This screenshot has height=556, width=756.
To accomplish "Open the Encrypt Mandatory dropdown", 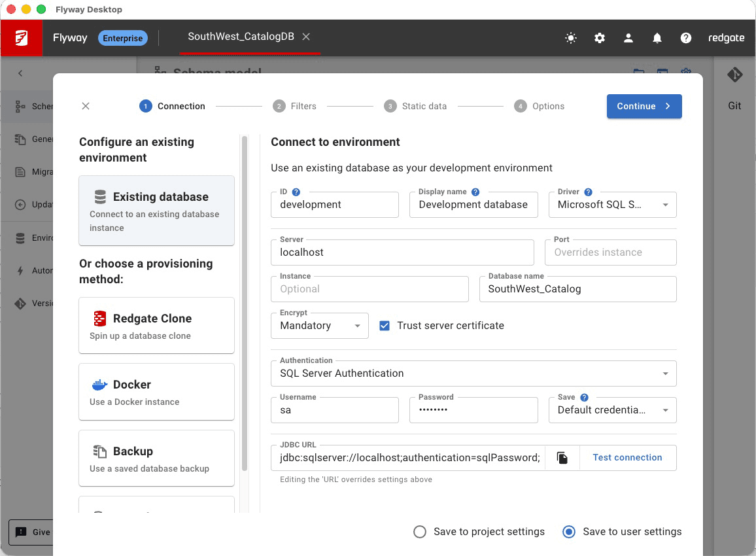I will coord(320,326).
